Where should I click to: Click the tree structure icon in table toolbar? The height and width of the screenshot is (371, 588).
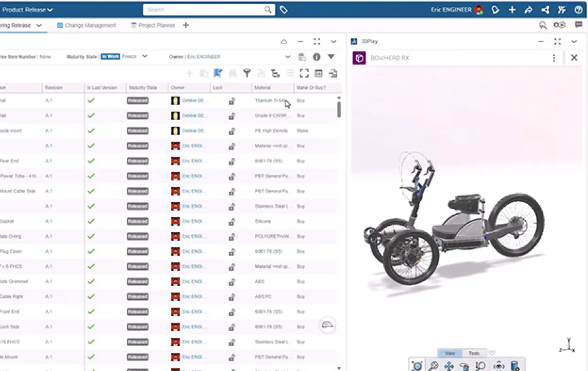point(275,73)
